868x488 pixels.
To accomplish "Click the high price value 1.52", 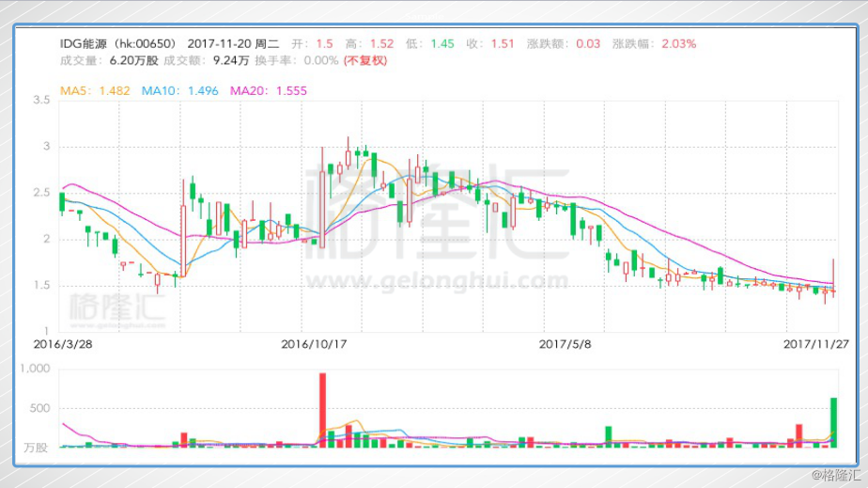I will pyautogui.click(x=382, y=44).
